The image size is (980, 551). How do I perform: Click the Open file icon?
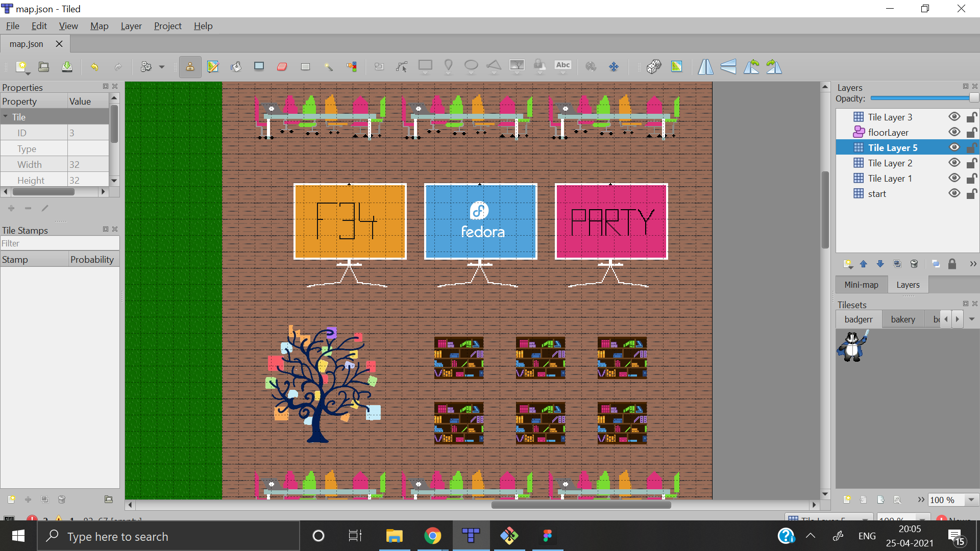click(44, 67)
